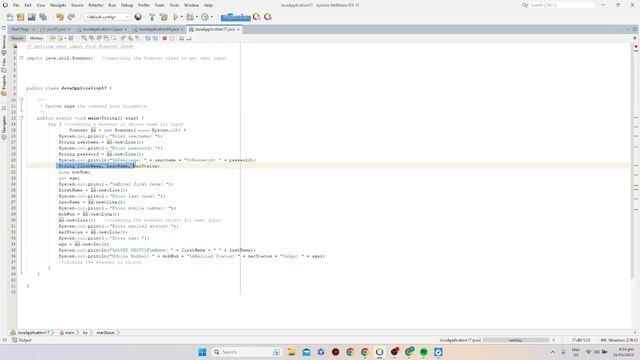The height and width of the screenshot is (360, 640).
Task: Cancel the running process in status bar
Action: click(554, 340)
